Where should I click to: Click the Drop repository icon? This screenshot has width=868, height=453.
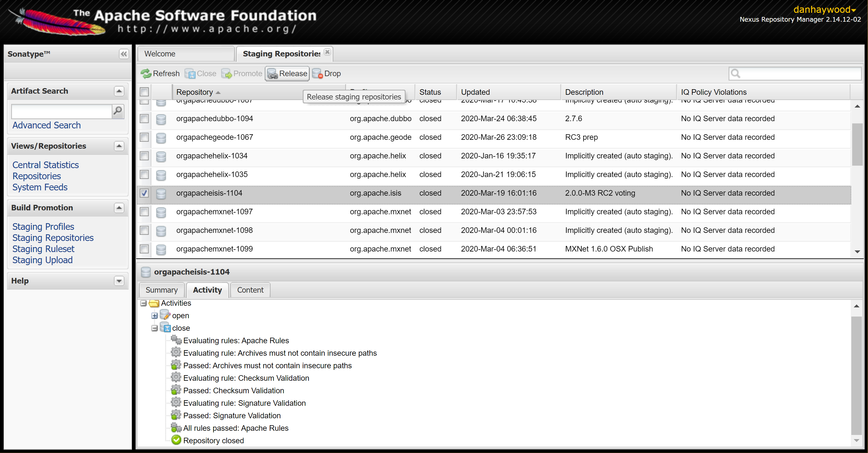[317, 73]
